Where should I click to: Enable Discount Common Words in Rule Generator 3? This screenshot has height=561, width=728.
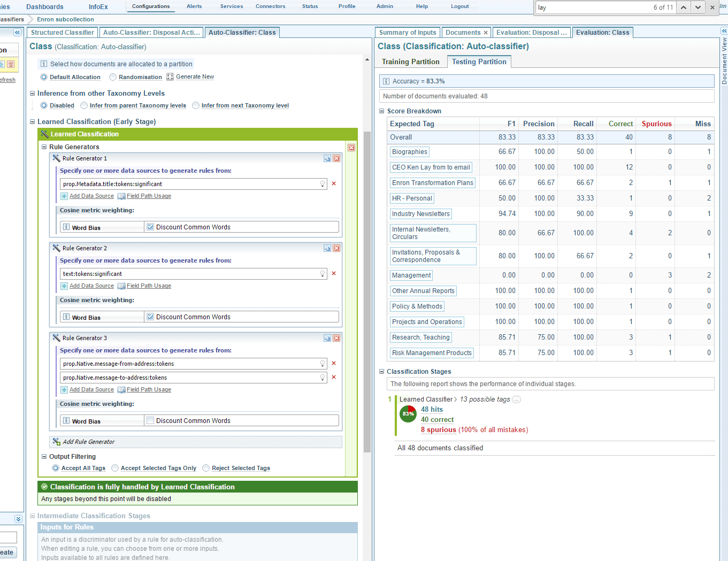150,420
